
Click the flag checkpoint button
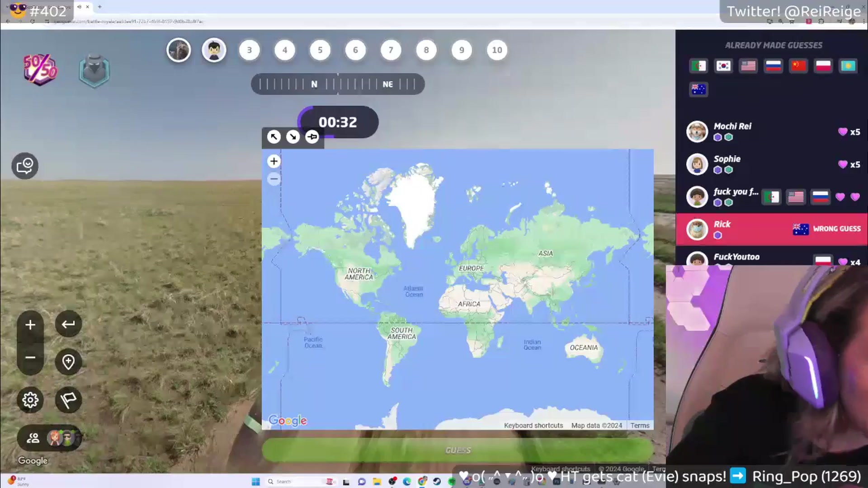pyautogui.click(x=68, y=400)
